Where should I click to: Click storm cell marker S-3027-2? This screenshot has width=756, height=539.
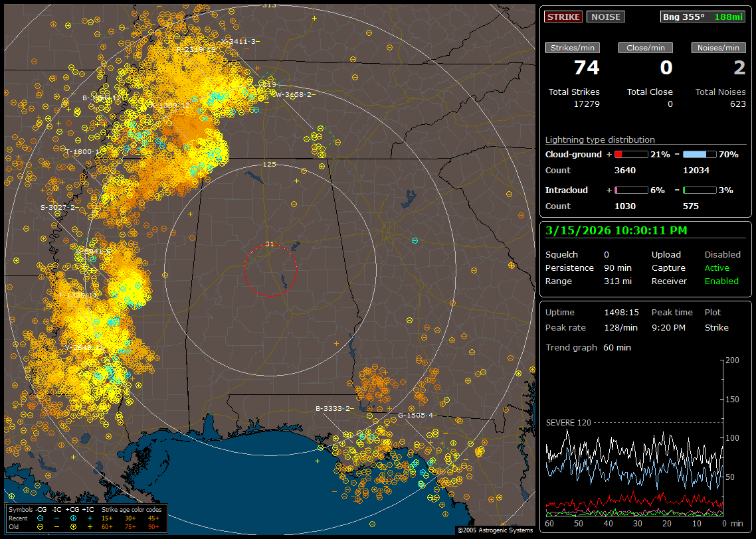tap(58, 207)
